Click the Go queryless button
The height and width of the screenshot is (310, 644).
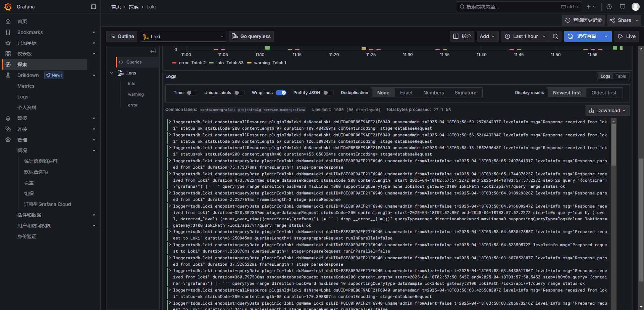pos(251,36)
